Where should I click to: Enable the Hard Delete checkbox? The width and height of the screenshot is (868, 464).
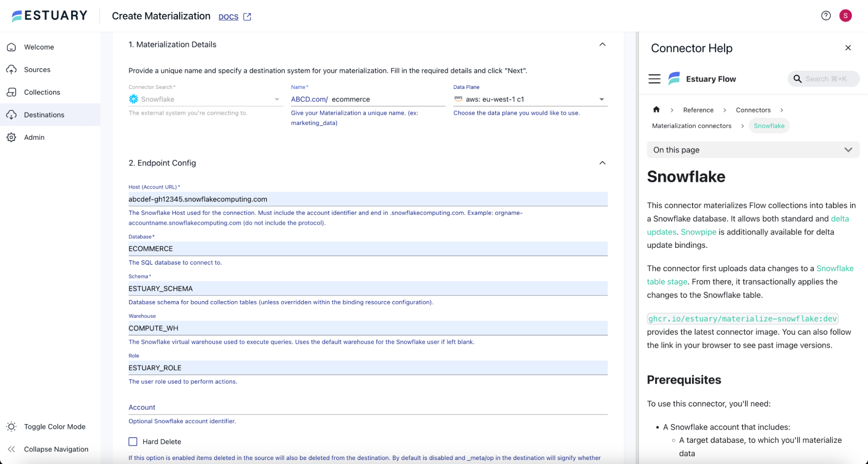(x=133, y=441)
